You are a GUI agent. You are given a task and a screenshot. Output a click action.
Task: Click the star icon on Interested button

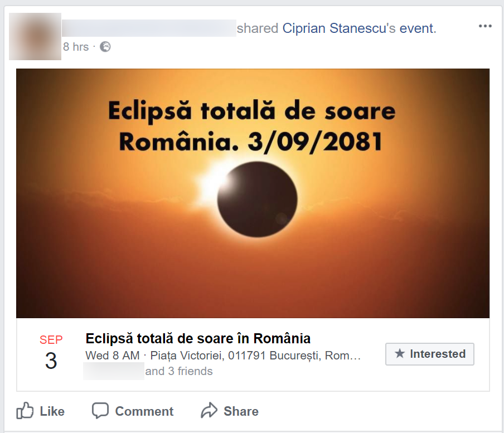click(x=399, y=354)
